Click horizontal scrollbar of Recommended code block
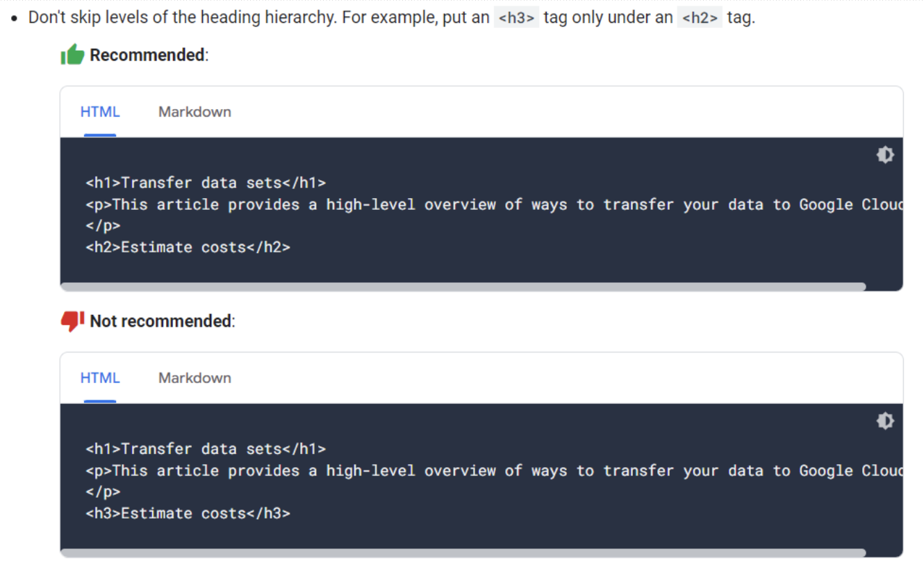This screenshot has height=563, width=924. (463, 286)
